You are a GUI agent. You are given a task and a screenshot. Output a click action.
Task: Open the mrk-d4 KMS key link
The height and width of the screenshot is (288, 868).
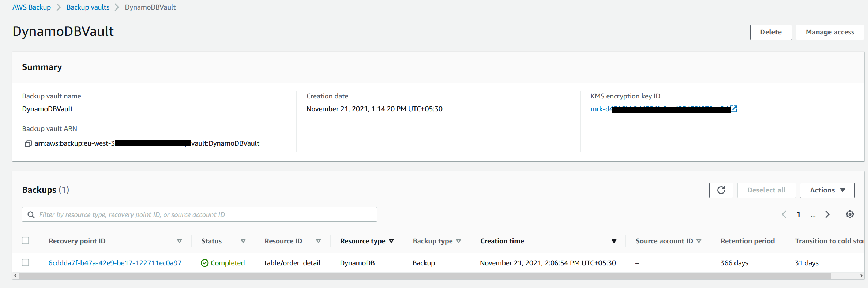pos(660,109)
